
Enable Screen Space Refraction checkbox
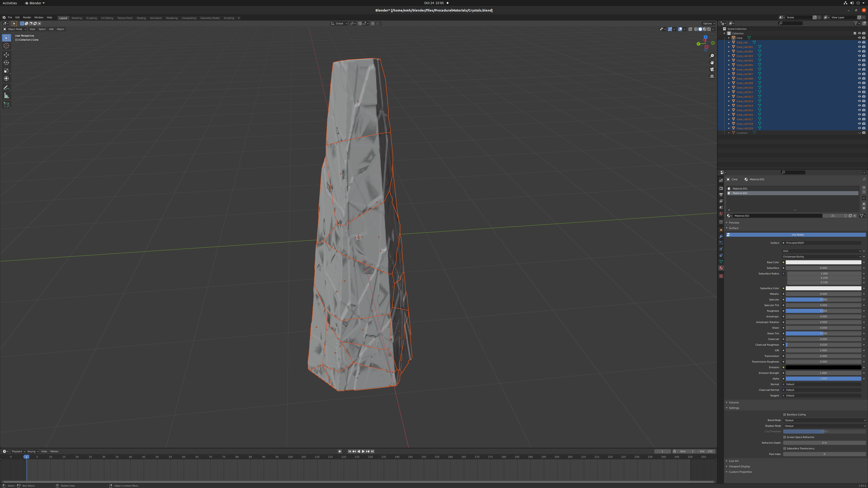click(x=784, y=437)
